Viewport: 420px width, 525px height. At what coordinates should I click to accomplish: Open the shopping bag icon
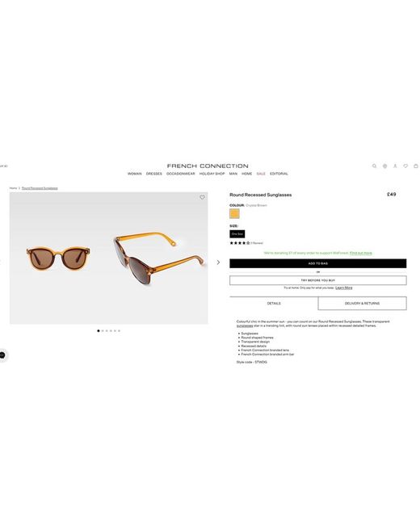click(416, 166)
